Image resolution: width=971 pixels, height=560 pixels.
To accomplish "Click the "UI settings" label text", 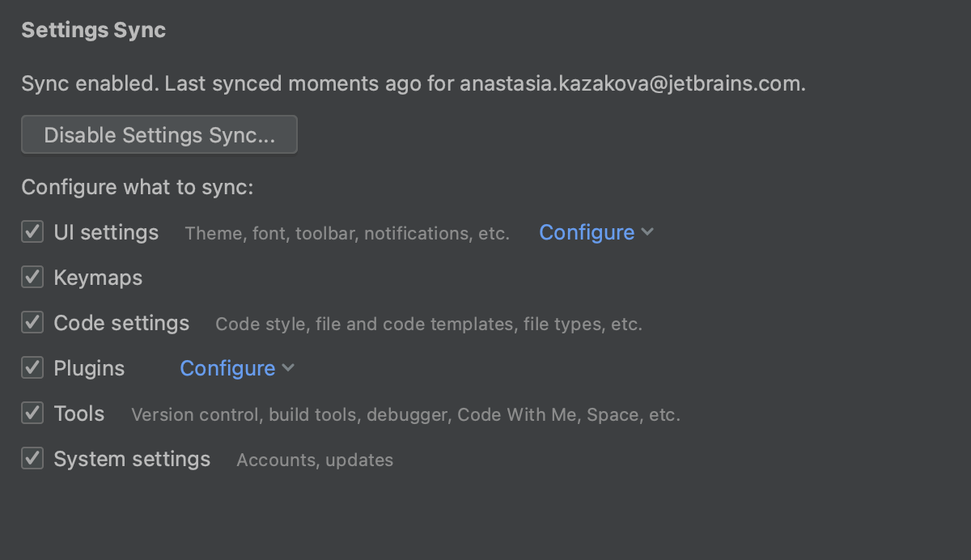I will (106, 232).
